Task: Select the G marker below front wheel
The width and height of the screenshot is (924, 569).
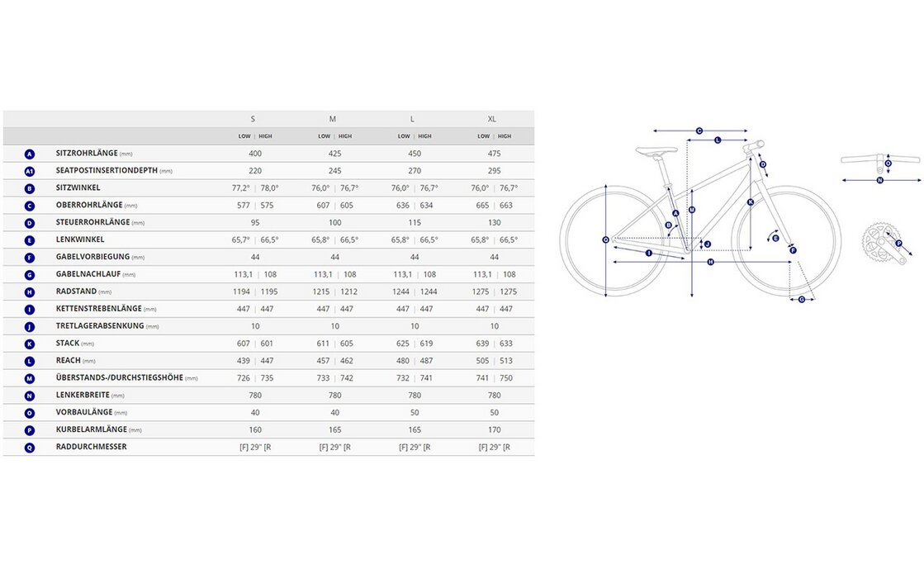Action: [x=801, y=299]
